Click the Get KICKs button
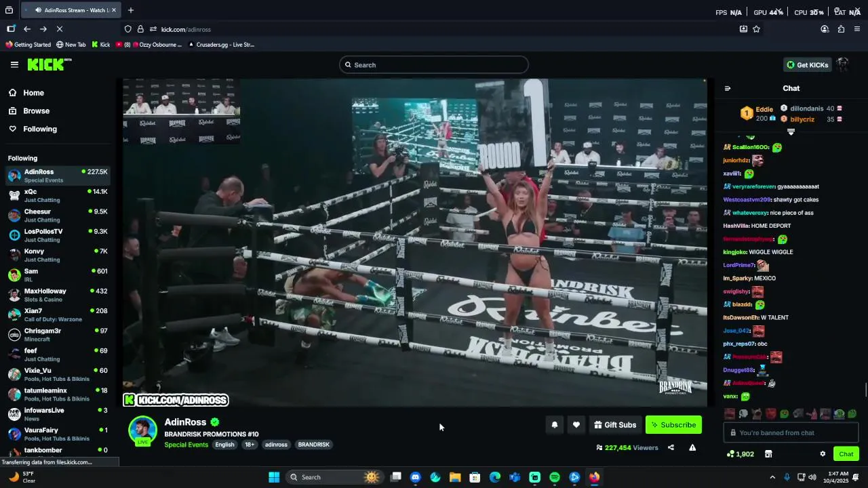The height and width of the screenshot is (488, 868). [807, 65]
